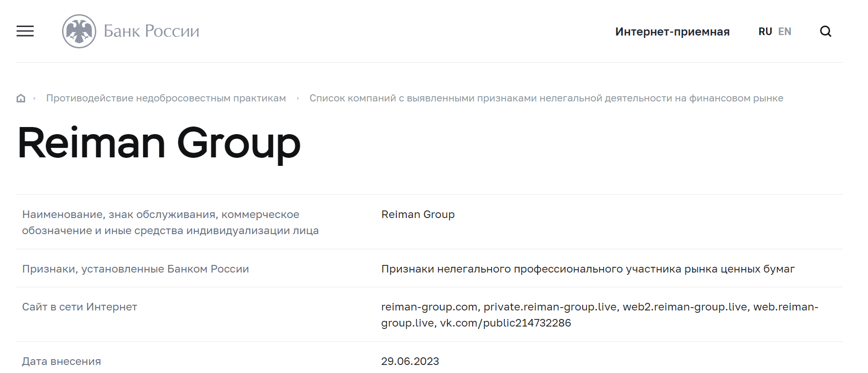Screen dimensions: 868x373
Task: Open Список компаний breadcrumb link
Action: [x=546, y=98]
